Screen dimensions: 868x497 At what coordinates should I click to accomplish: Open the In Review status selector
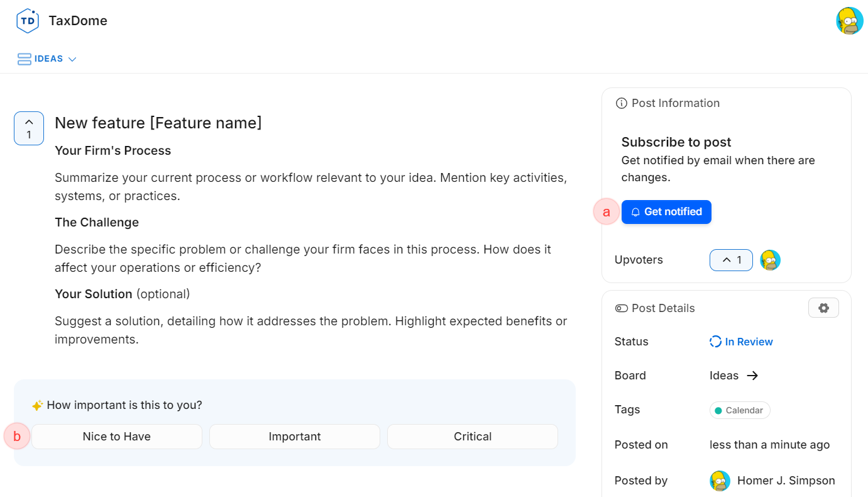[x=749, y=342]
